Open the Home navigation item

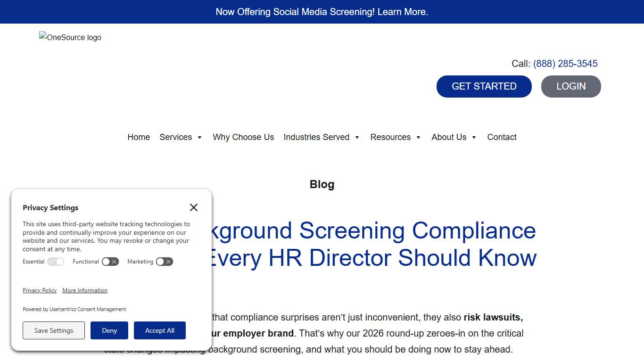coord(138,137)
